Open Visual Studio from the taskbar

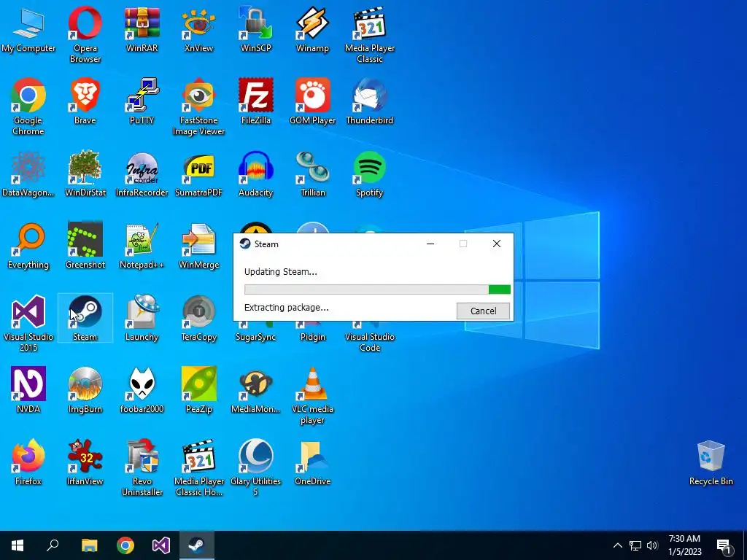161,545
